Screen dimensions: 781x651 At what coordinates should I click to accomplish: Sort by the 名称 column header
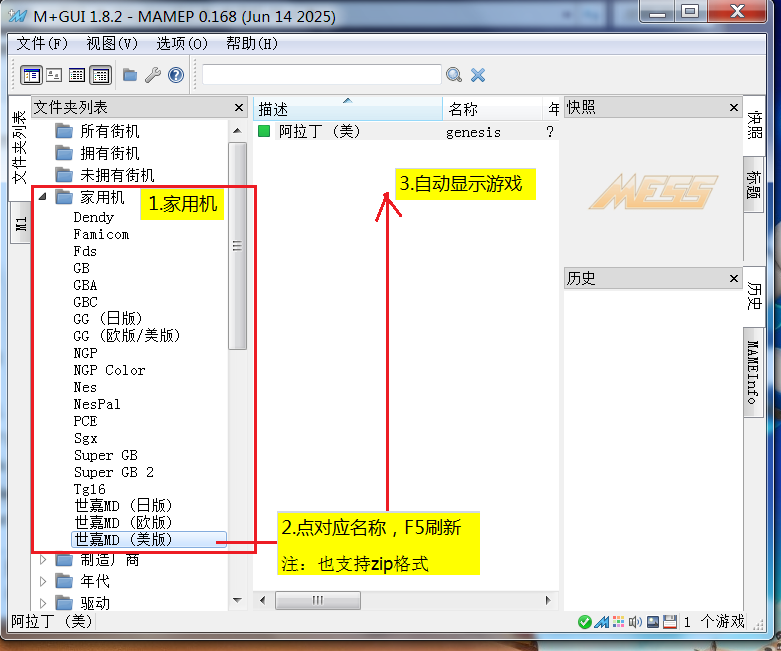(492, 109)
